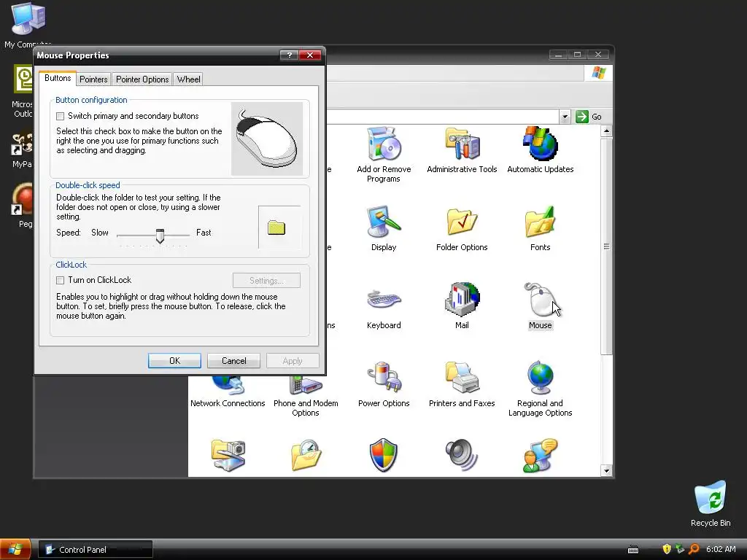
Task: Click the ClickLock Settings button
Action: pos(266,281)
